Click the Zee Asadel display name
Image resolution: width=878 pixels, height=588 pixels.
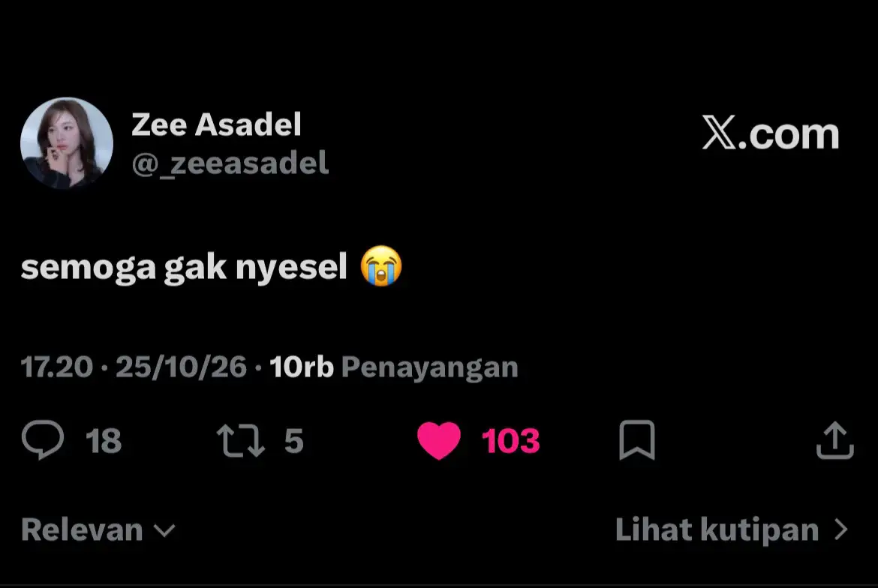(216, 124)
